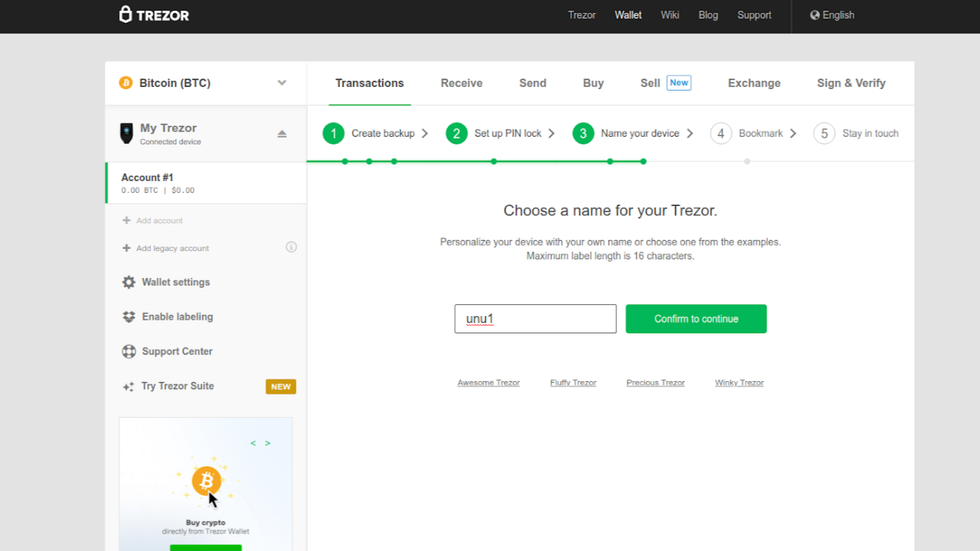Click the Bitcoin coin icon in banner
Viewport: 980px width, 551px height.
(207, 481)
